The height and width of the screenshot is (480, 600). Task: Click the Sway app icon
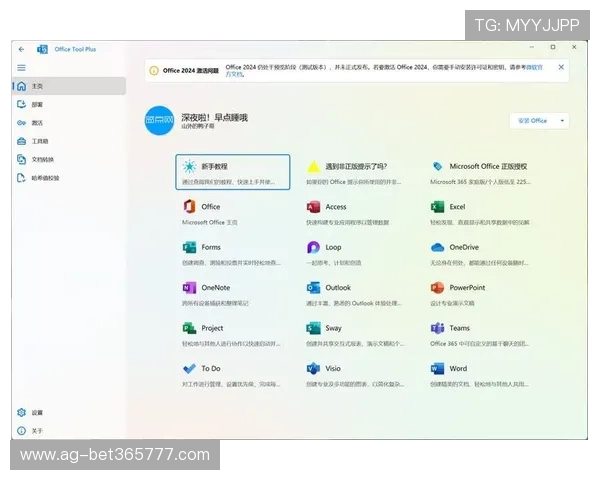[x=313, y=328]
